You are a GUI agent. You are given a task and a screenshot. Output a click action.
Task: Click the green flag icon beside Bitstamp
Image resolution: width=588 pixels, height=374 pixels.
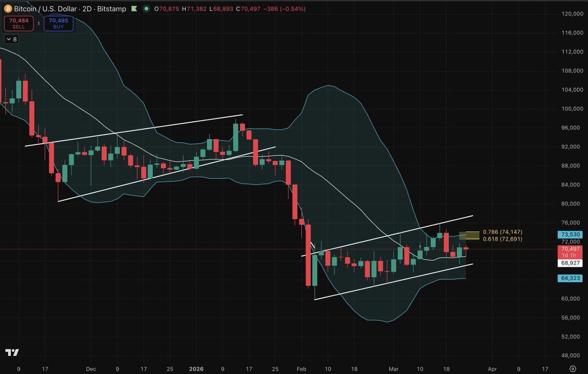pos(134,9)
